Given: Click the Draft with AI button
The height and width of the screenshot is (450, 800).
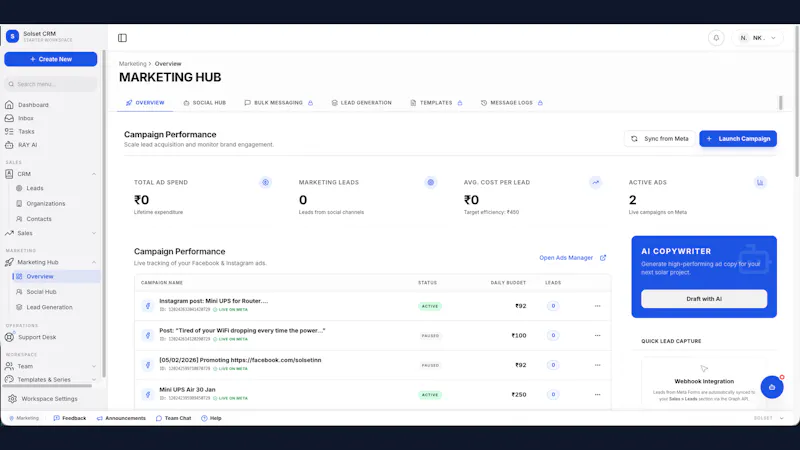Looking at the screenshot, I should 704,299.
